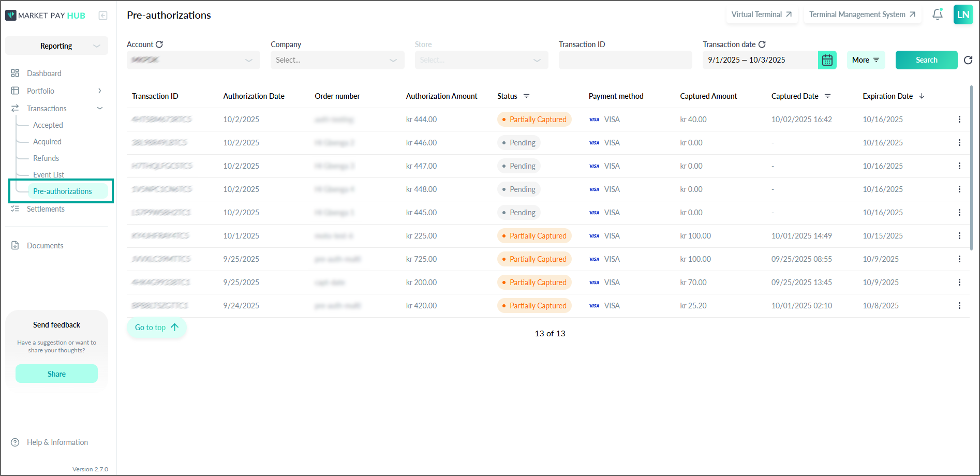
Task: Reload the Account list icon
Action: 159,44
